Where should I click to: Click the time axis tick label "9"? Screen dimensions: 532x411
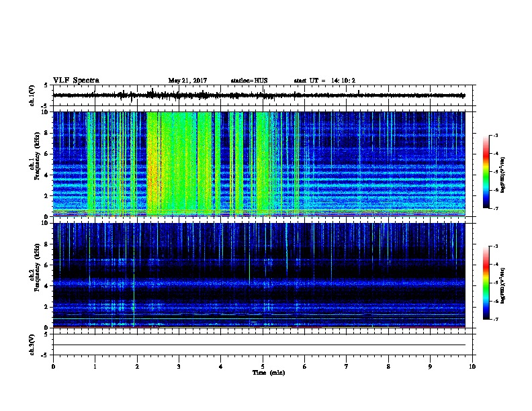(x=430, y=367)
